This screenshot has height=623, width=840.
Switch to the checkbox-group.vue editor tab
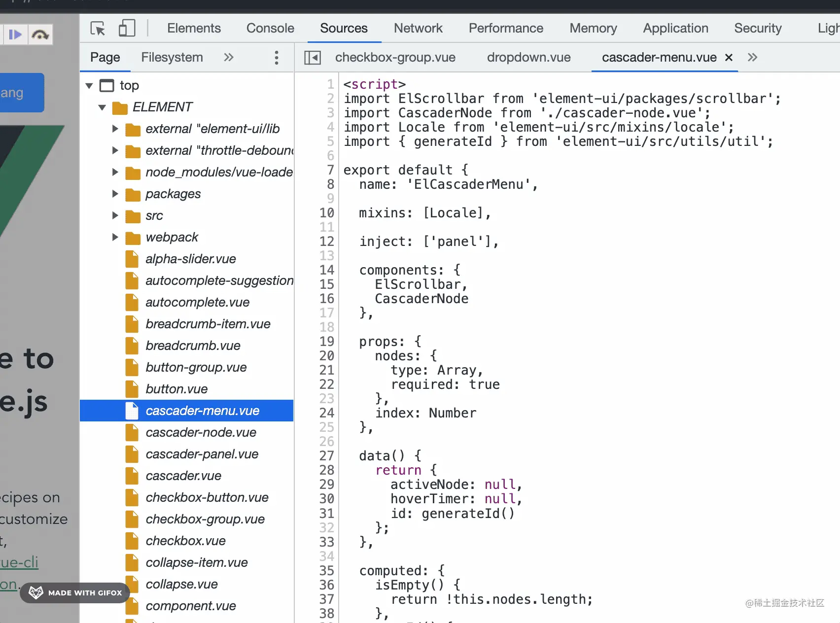pos(395,57)
